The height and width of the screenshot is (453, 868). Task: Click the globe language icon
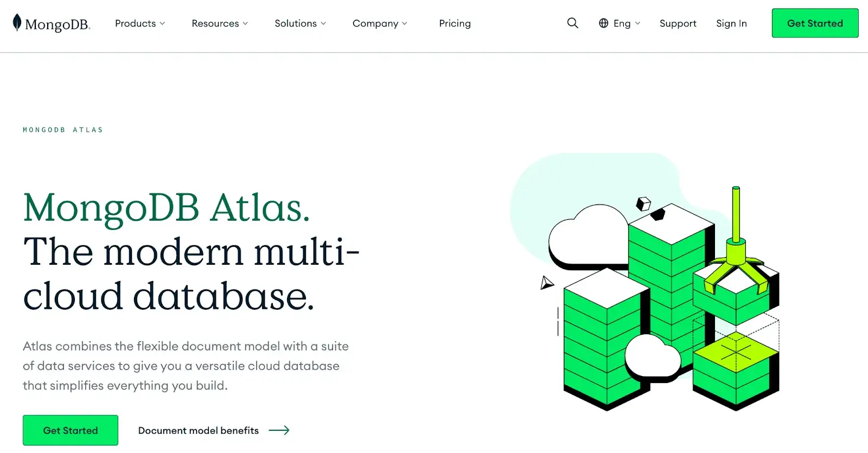click(x=603, y=23)
